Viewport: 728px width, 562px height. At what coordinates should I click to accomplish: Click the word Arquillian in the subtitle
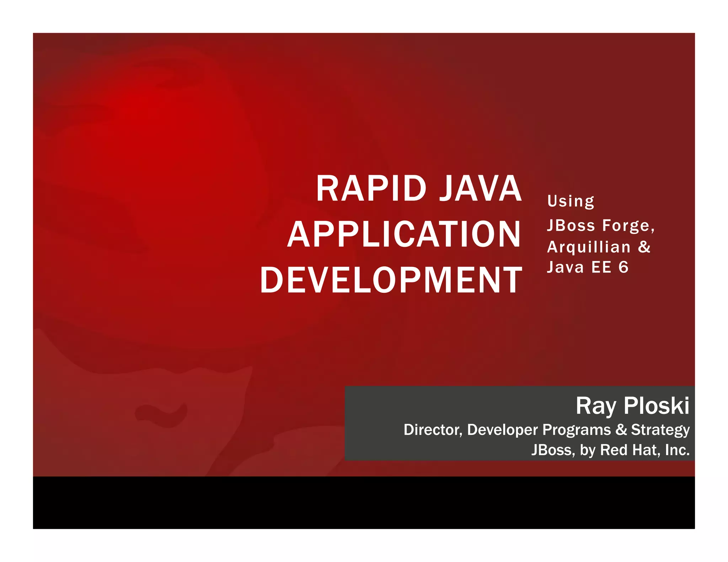coord(589,247)
